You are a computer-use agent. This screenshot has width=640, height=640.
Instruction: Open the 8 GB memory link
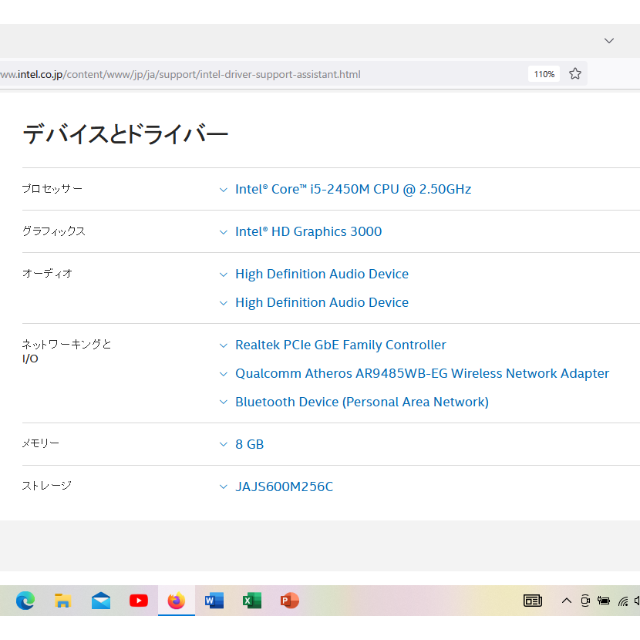(x=250, y=444)
